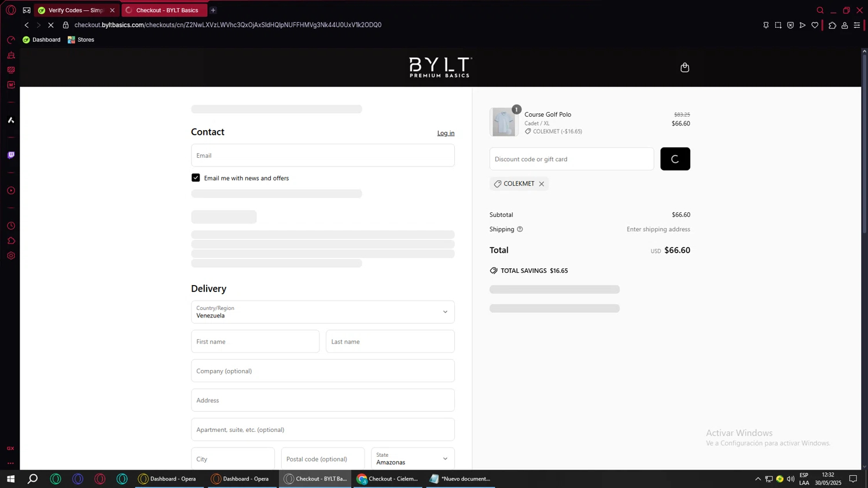Take a snapshot with the capture icon
The width and height of the screenshot is (868, 488).
pos(778,25)
